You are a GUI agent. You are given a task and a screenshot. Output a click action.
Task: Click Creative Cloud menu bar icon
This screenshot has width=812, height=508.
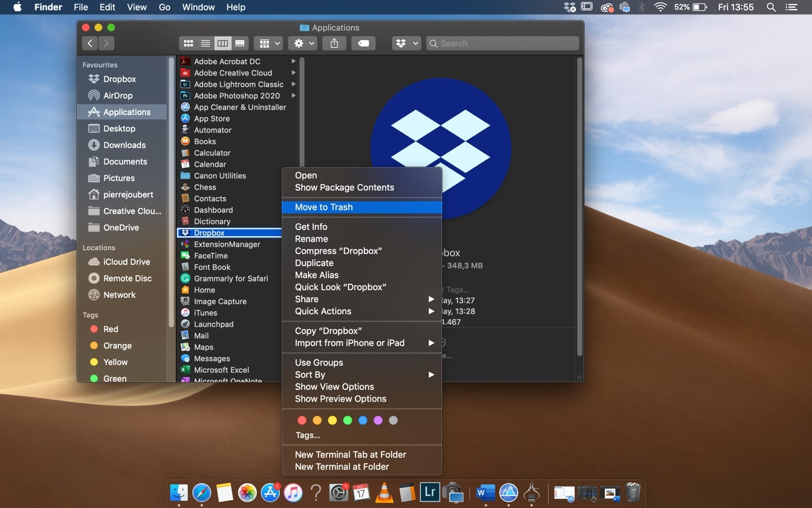tap(607, 7)
